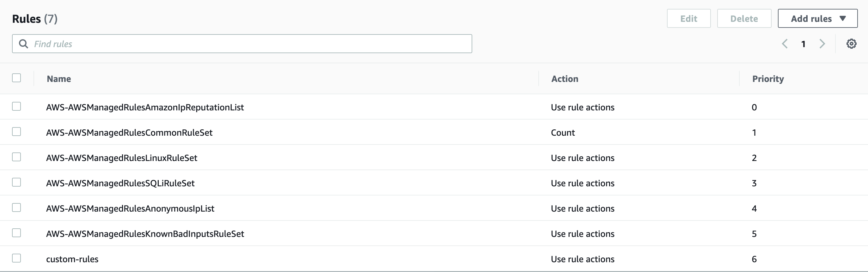Check AWSManagedRulesCommonRuleSet row checkbox
This screenshot has height=272, width=868.
pyautogui.click(x=16, y=132)
